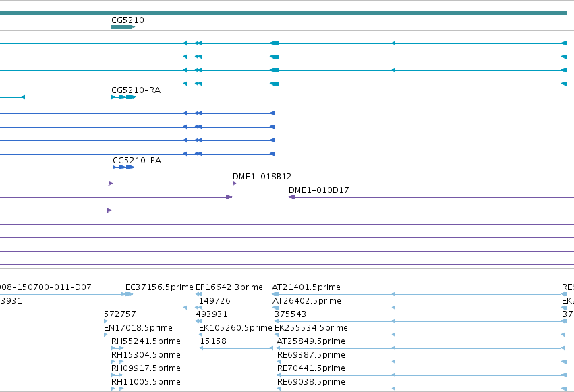Select EST RE69387.5prime label
The height and width of the screenshot is (392, 574).
coord(311,355)
